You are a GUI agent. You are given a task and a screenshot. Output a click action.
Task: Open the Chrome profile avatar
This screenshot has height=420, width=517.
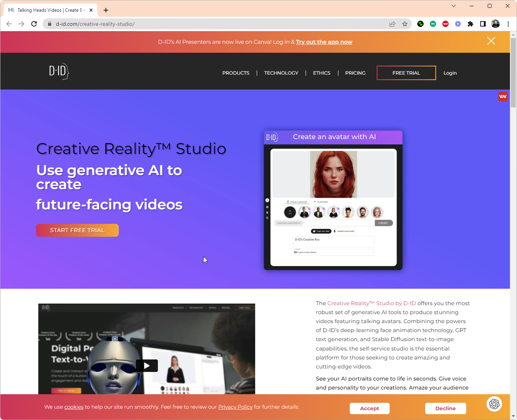[x=496, y=24]
